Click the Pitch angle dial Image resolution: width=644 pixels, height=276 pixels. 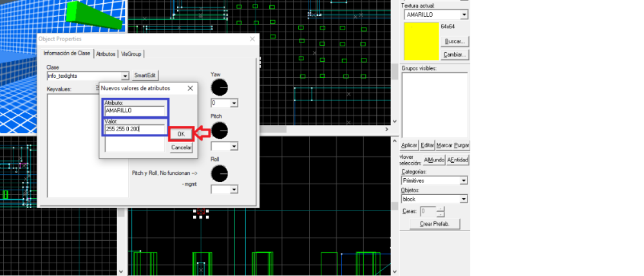coord(220,131)
